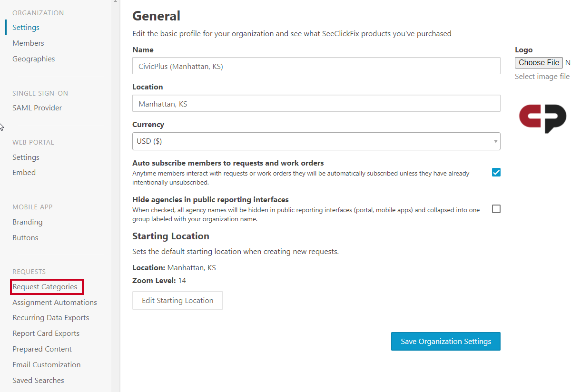571x392 pixels.
Task: Open Recurring Data Exports page
Action: click(50, 318)
